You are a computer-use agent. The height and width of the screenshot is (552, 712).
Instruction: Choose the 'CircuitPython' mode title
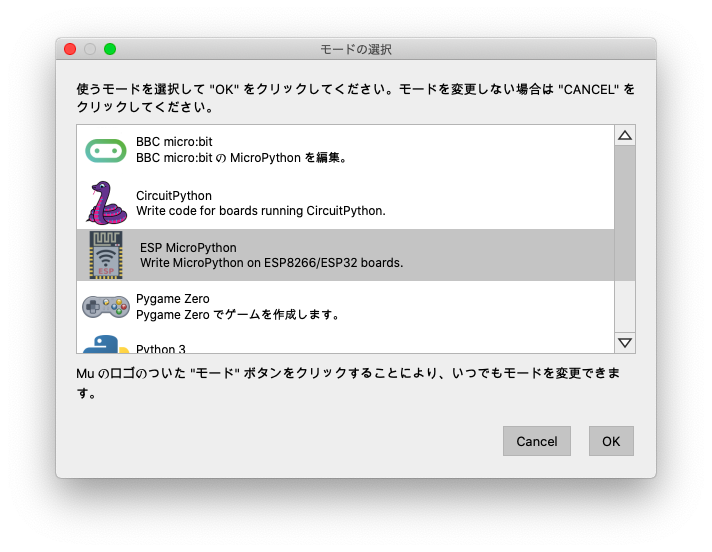pos(174,196)
